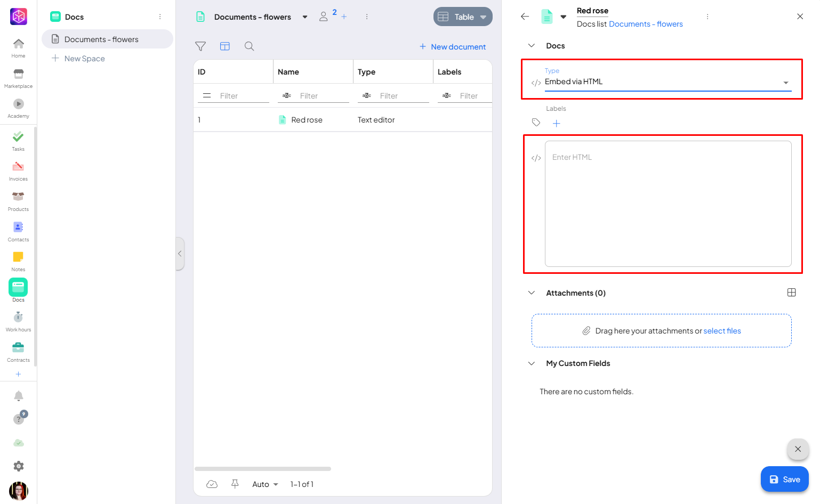Expand the Auto page size dropdown
Image resolution: width=820 pixels, height=504 pixels.
click(x=265, y=484)
